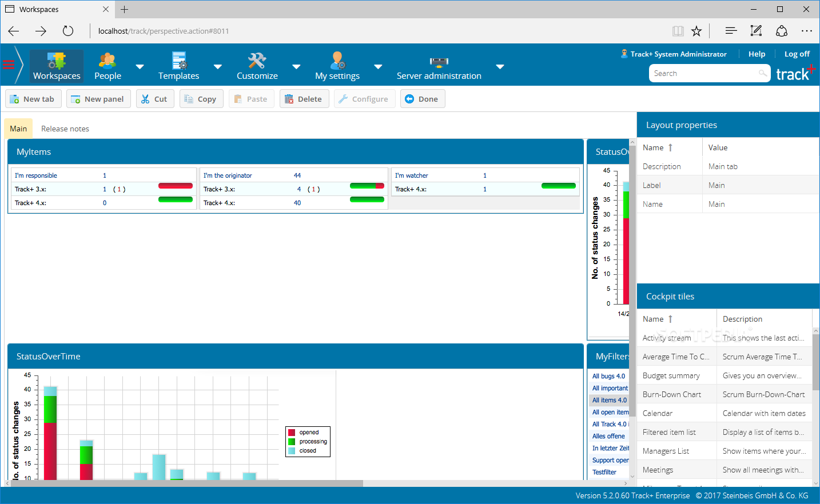Click the browser share icon
820x504 pixels.
point(782,31)
